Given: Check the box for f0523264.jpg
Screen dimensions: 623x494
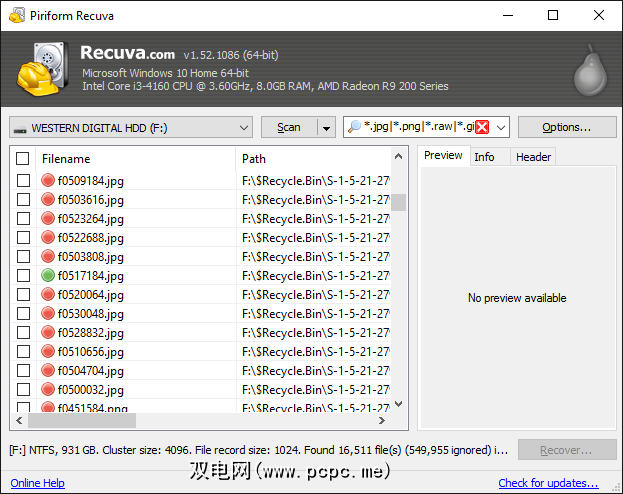Looking at the screenshot, I should tap(23, 218).
